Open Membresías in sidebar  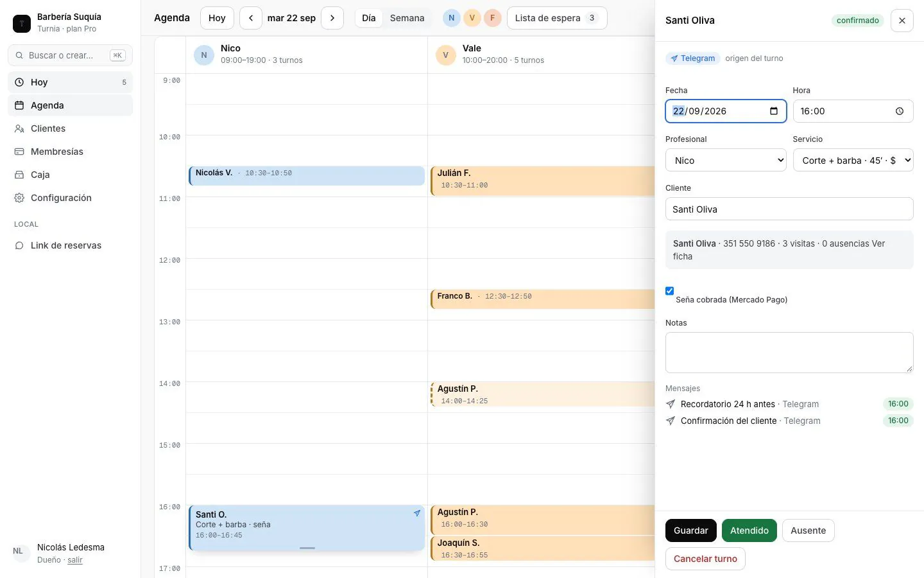(70, 152)
